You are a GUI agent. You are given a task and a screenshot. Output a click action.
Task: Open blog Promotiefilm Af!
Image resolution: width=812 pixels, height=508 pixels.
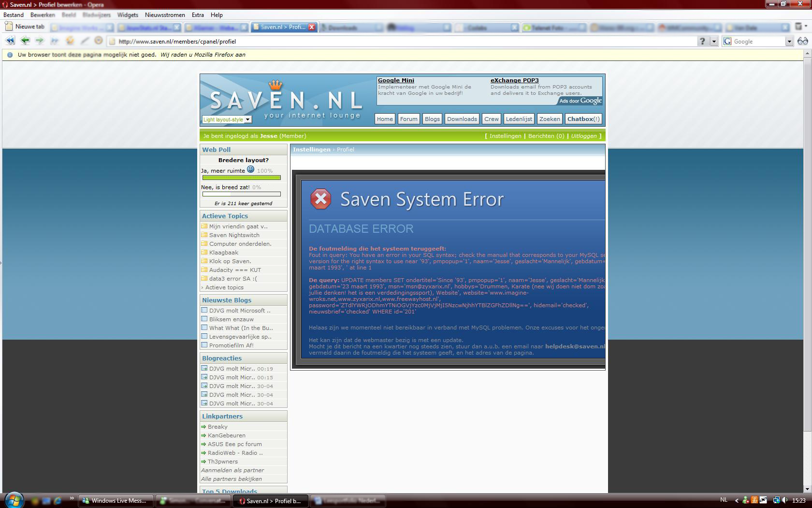point(231,345)
